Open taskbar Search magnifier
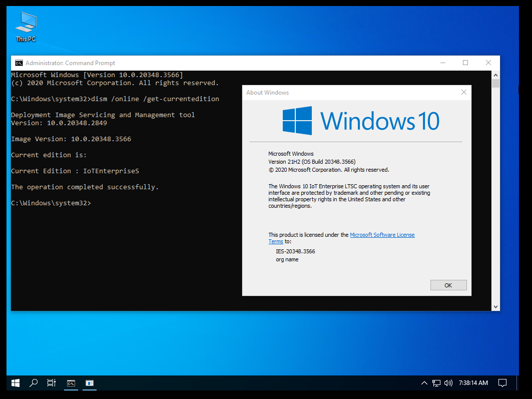532x399 pixels. 33,383
